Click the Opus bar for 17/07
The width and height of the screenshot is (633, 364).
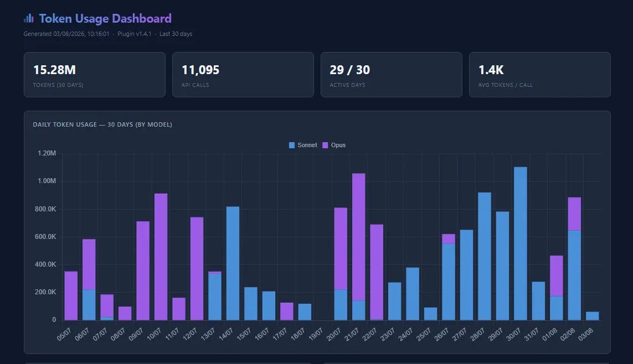pyautogui.click(x=287, y=311)
